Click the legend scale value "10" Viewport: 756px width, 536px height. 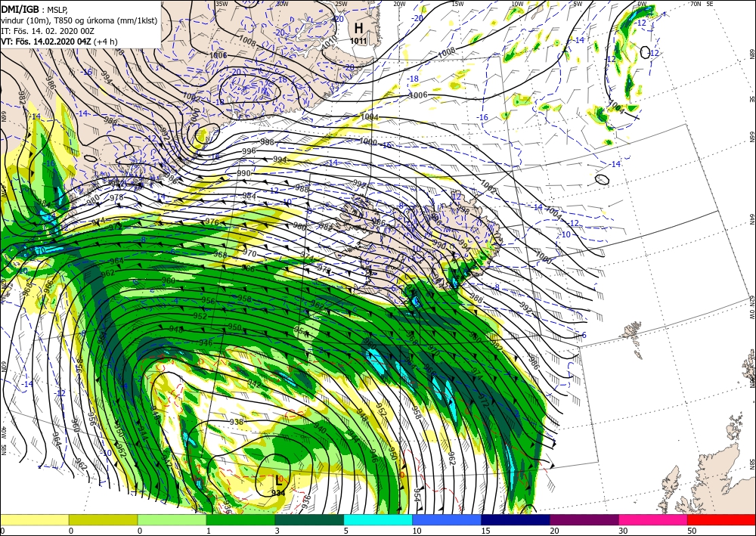(417, 531)
